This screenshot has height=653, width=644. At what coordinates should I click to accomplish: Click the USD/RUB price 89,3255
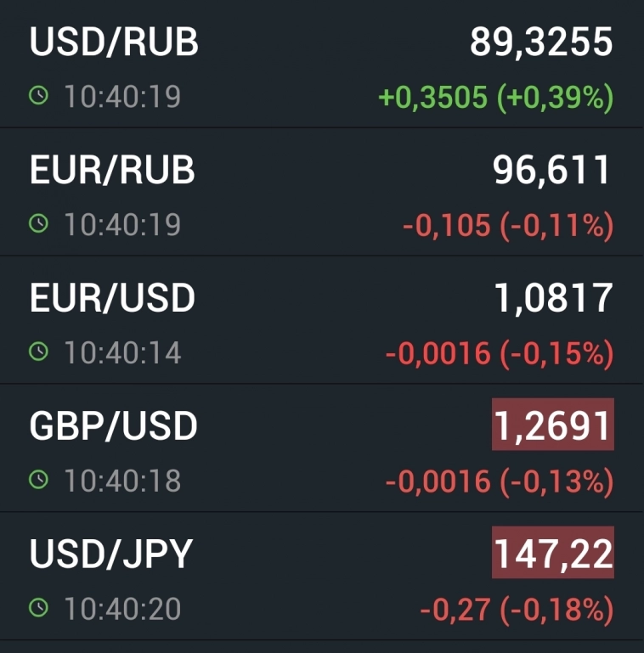click(541, 42)
